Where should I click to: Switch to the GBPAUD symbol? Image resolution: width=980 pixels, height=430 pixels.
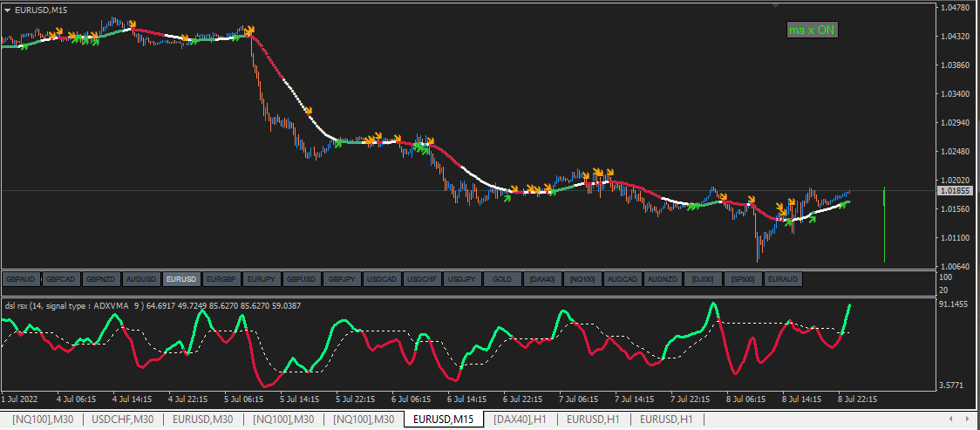(22, 279)
